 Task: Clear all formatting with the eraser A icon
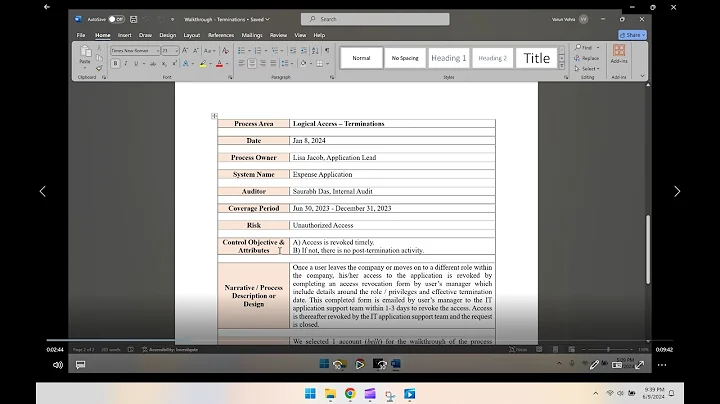(x=225, y=50)
